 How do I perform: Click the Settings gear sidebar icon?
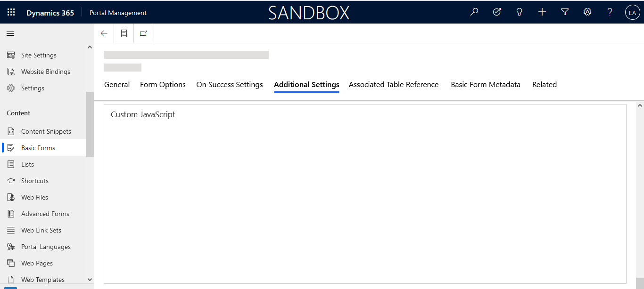click(x=11, y=88)
